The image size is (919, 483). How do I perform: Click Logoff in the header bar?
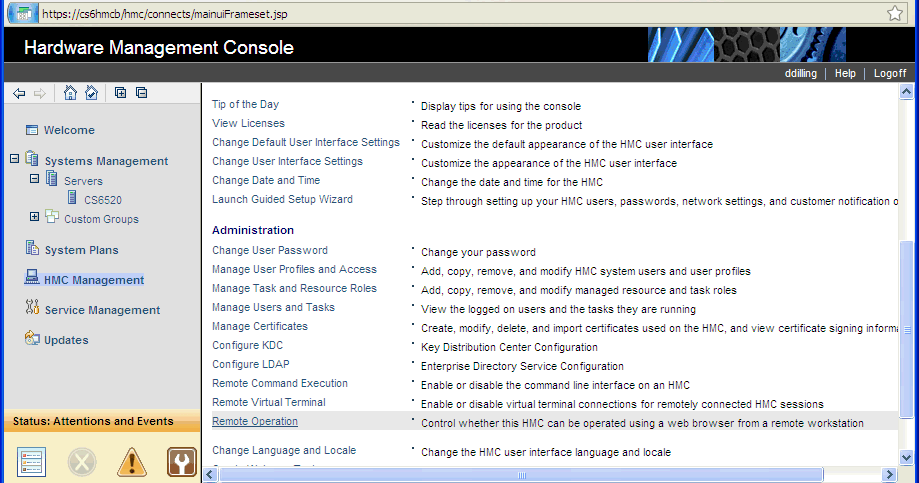pyautogui.click(x=890, y=73)
